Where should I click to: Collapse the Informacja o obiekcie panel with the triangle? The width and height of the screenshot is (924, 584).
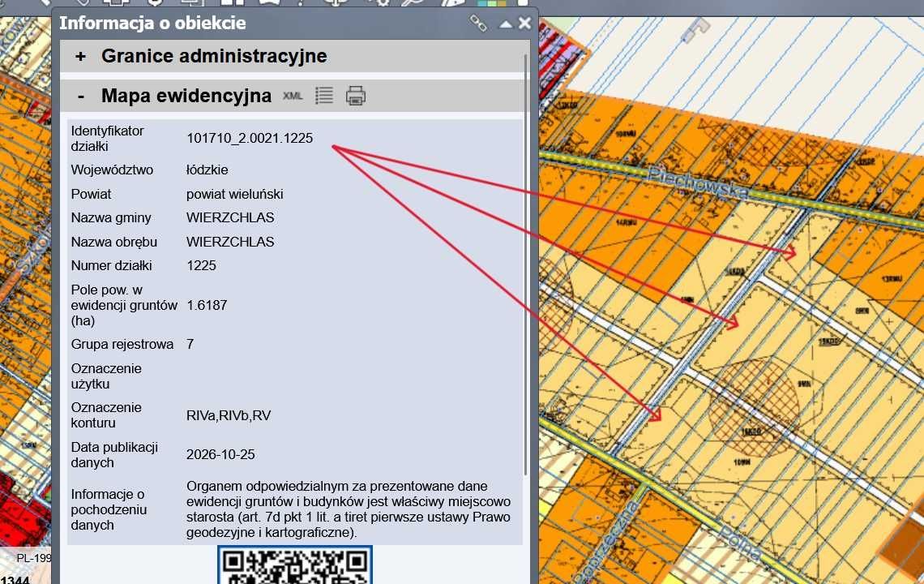(x=506, y=24)
